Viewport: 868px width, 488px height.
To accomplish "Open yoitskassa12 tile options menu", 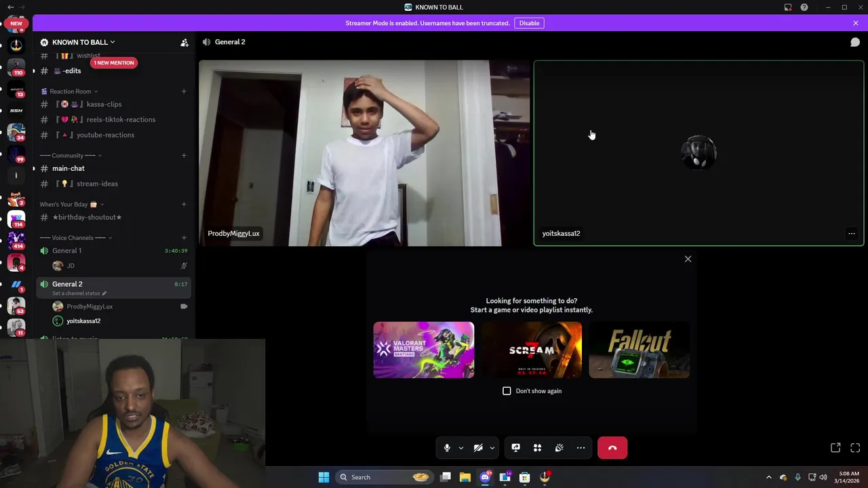I will click(852, 234).
